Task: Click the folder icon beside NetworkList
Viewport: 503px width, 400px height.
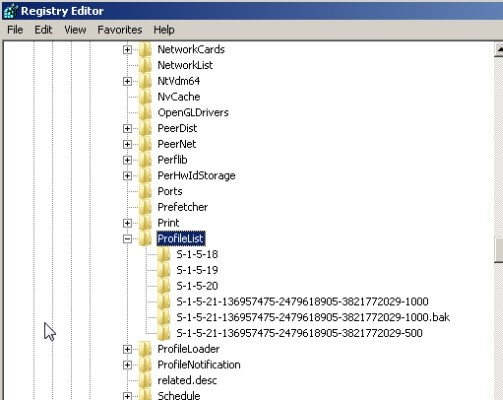Action: pos(145,65)
